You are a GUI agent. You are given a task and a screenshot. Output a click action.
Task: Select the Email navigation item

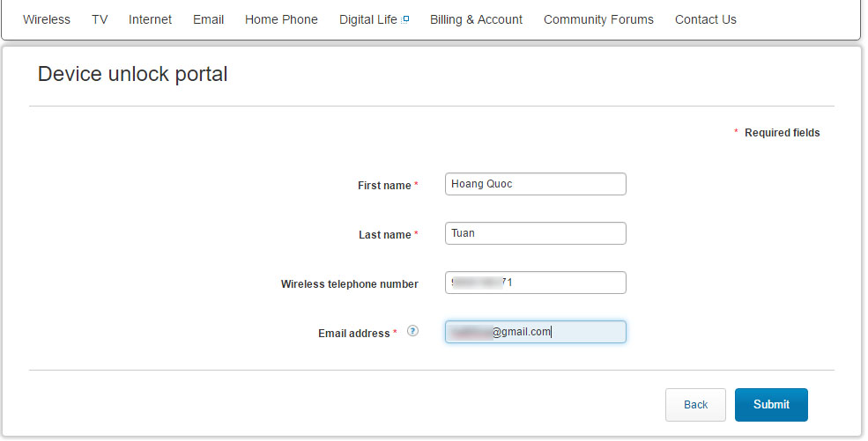[x=208, y=20]
